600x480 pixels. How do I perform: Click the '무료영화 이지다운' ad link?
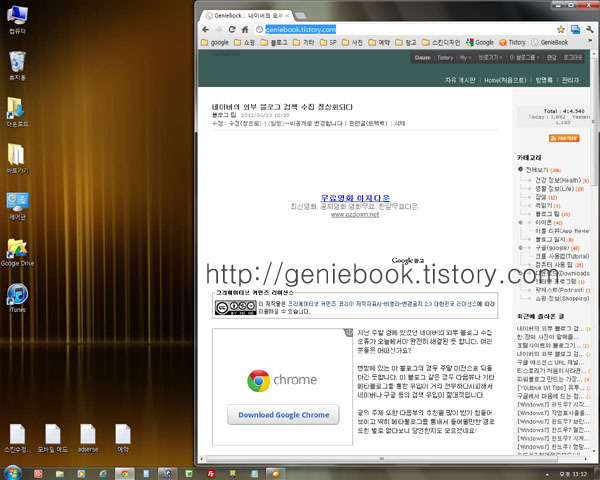[x=355, y=198]
